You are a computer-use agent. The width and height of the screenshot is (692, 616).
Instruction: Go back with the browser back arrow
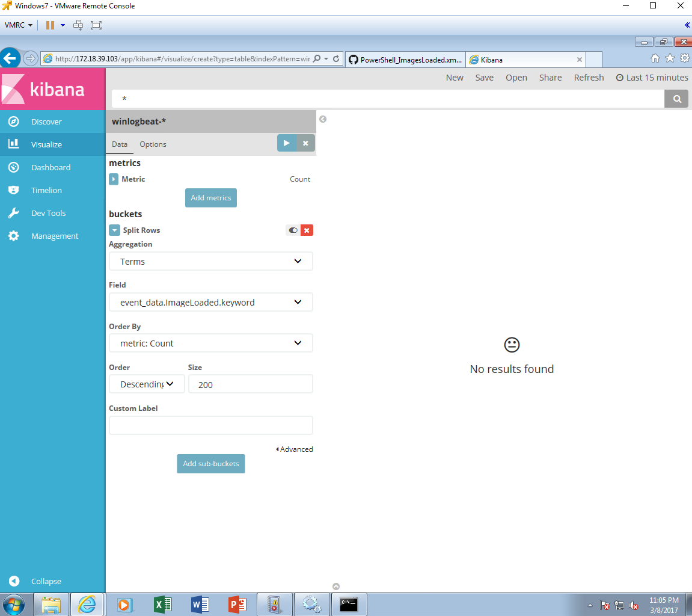click(10, 58)
